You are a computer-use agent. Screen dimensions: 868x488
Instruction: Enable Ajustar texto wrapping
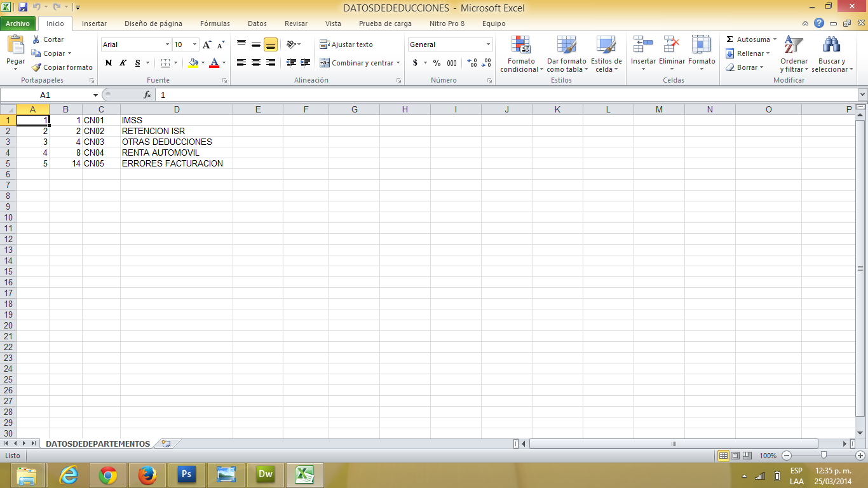tap(346, 44)
